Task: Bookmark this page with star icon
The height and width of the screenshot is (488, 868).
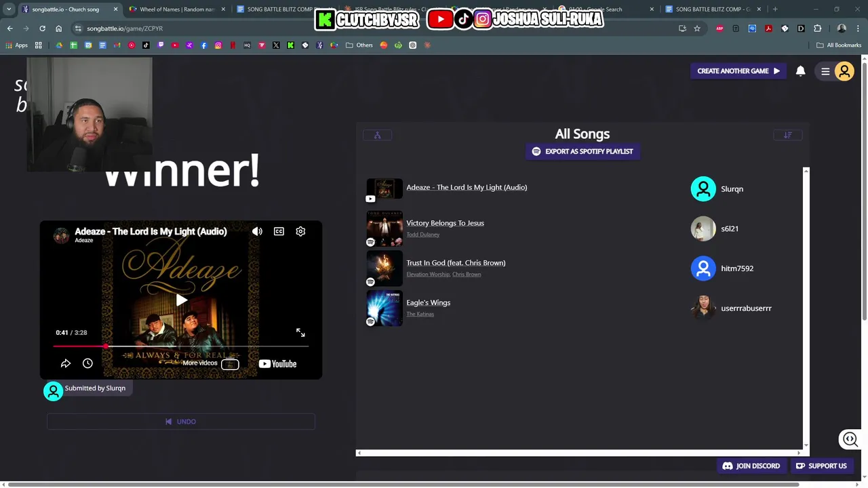Action: pyautogui.click(x=696, y=28)
